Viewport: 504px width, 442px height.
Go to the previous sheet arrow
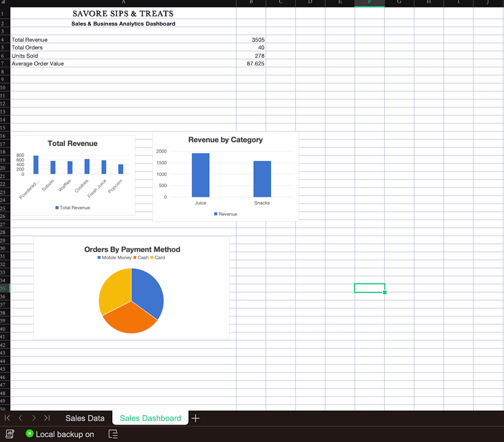tap(20, 418)
